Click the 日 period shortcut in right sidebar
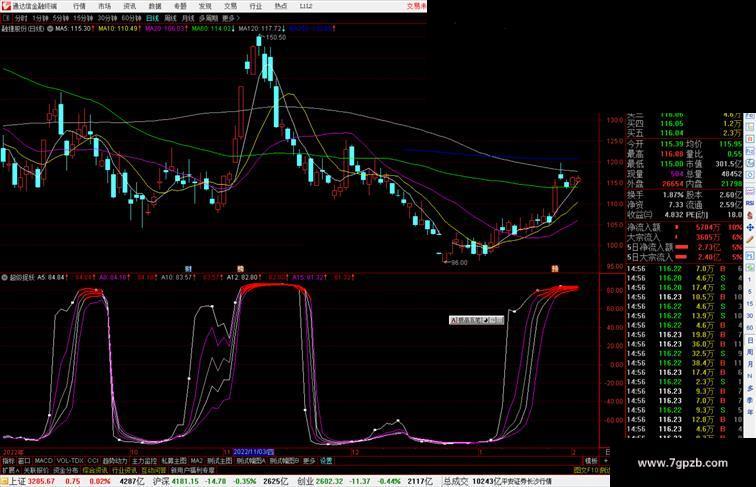Screen dimensions: 756x487 point(750,340)
